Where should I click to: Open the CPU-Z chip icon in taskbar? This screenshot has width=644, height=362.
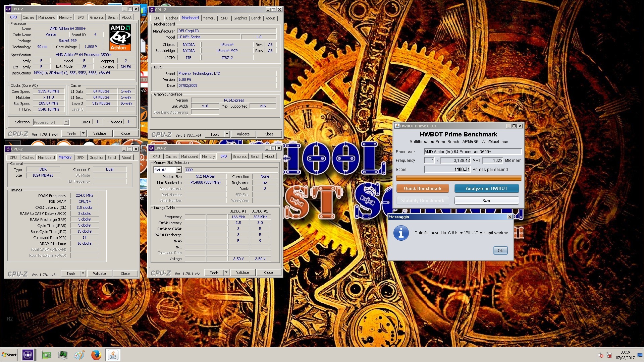click(x=28, y=355)
